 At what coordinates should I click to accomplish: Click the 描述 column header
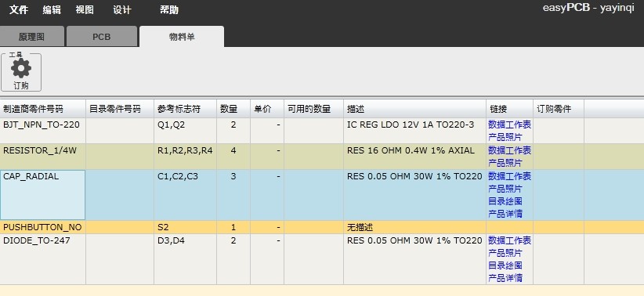414,109
